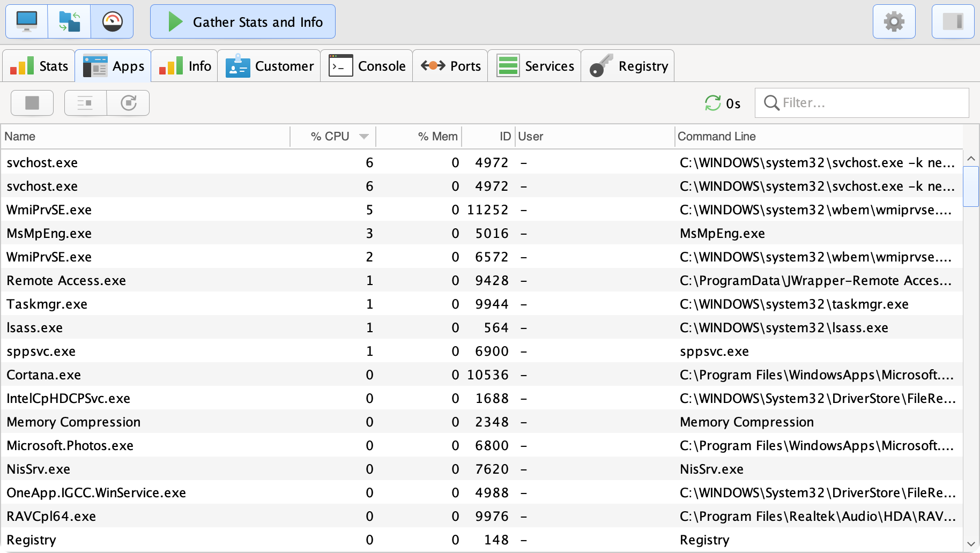Click the gauge diagnostics icon in top toolbar
This screenshot has width=980, height=553.
[112, 21]
